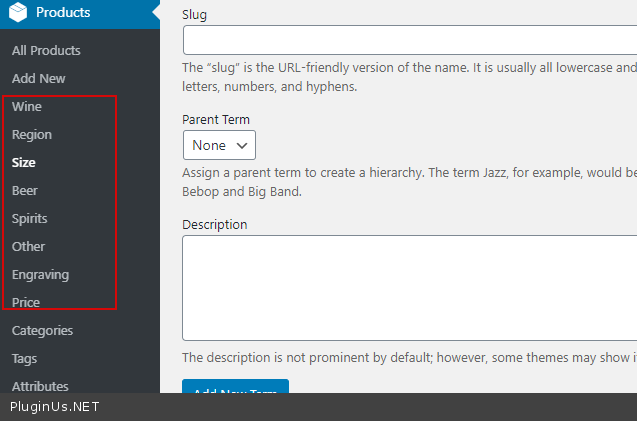Go to product Tags

[24, 358]
